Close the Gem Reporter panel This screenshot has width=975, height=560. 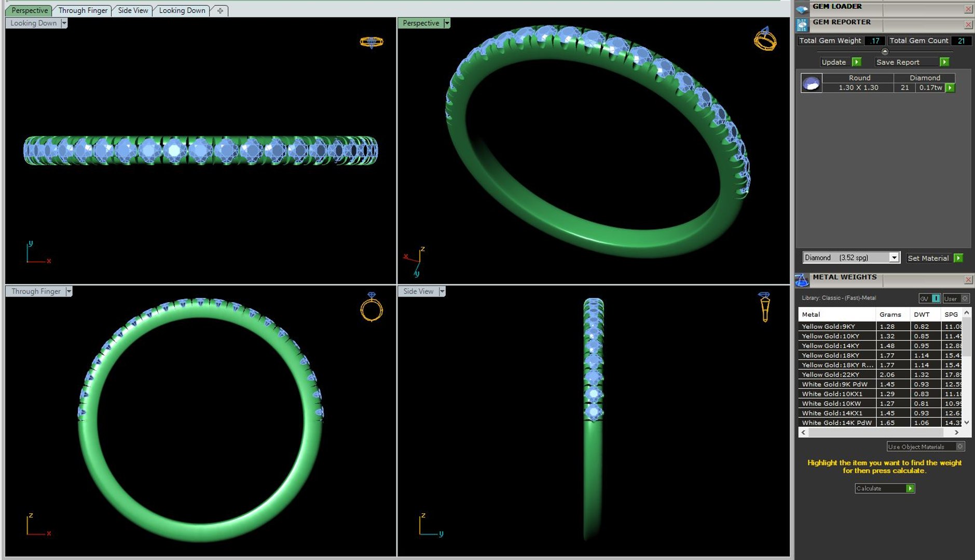pyautogui.click(x=968, y=24)
